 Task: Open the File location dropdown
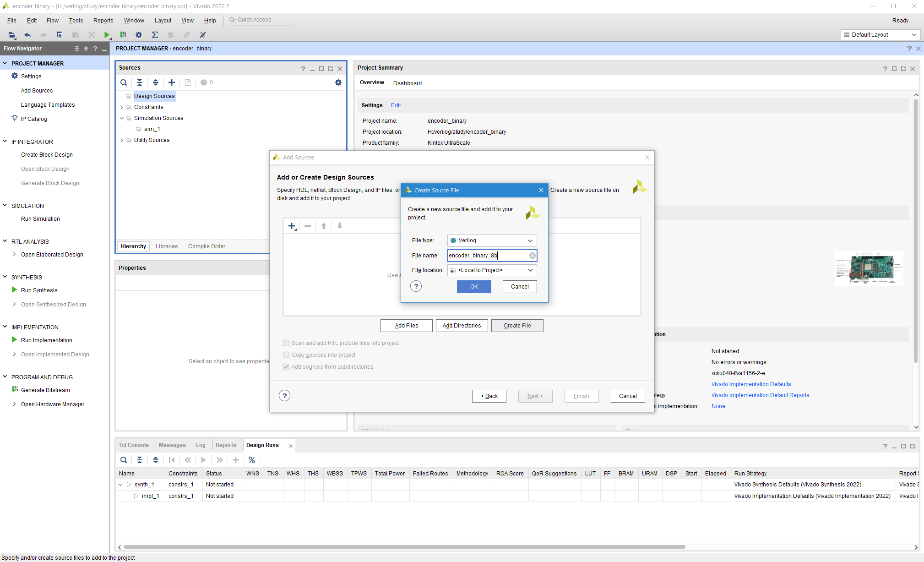click(x=492, y=270)
